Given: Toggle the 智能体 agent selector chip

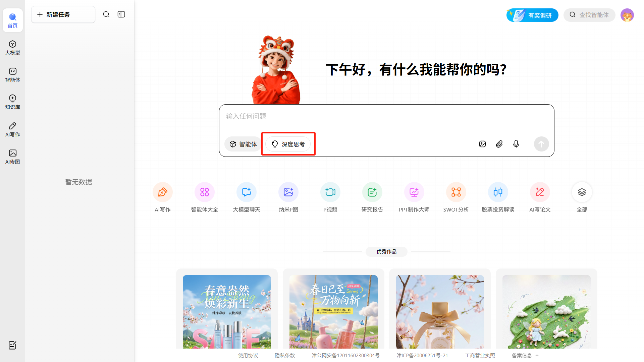Looking at the screenshot, I should click(243, 144).
